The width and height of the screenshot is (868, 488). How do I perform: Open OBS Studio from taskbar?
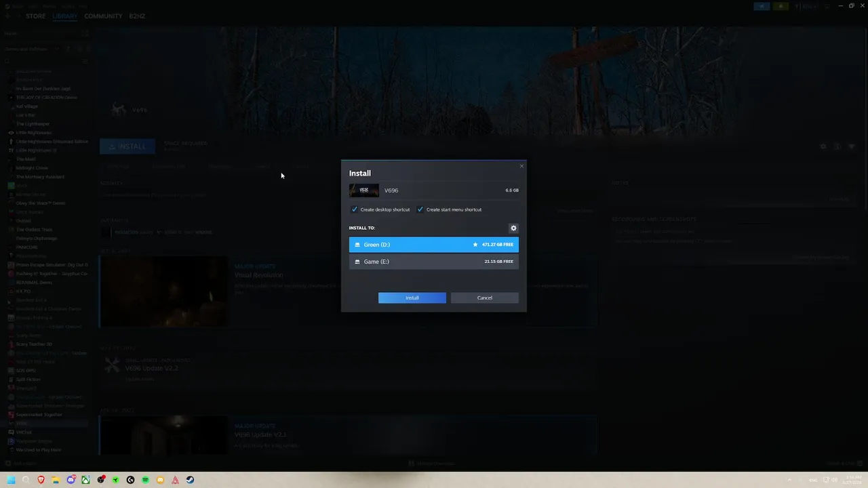[100, 480]
